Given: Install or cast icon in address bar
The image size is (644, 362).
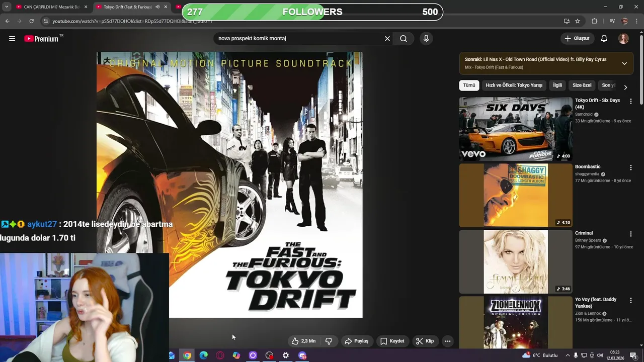Looking at the screenshot, I should 567,21.
